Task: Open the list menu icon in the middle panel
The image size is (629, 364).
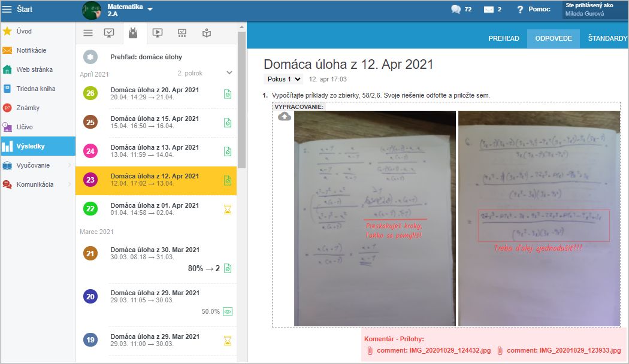Action: click(88, 34)
